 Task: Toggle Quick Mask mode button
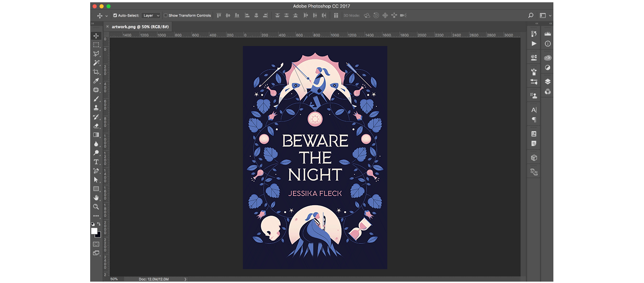coord(96,244)
